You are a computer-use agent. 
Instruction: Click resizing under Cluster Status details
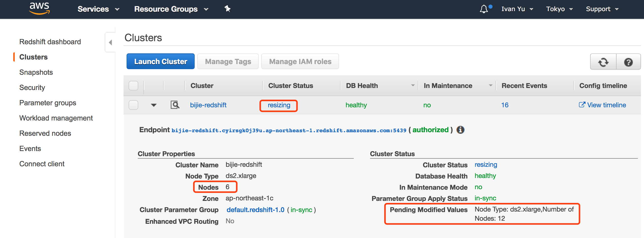[x=486, y=165]
